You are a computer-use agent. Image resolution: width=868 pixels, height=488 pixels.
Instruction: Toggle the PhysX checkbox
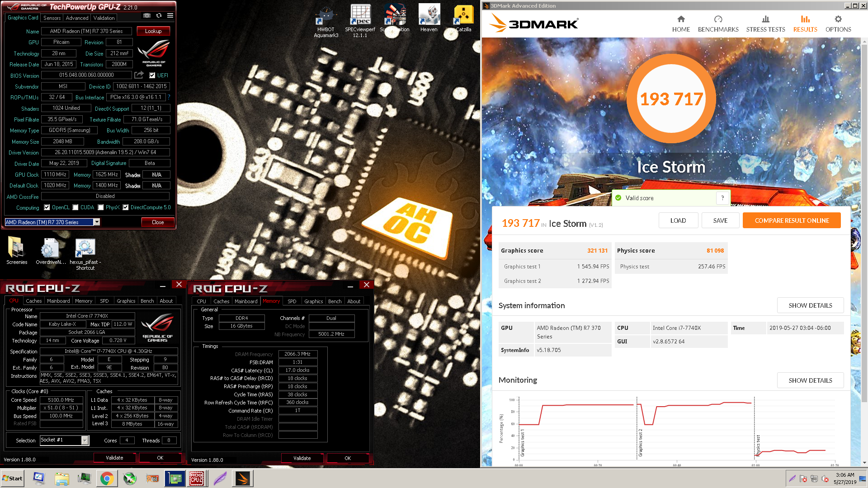[101, 207]
